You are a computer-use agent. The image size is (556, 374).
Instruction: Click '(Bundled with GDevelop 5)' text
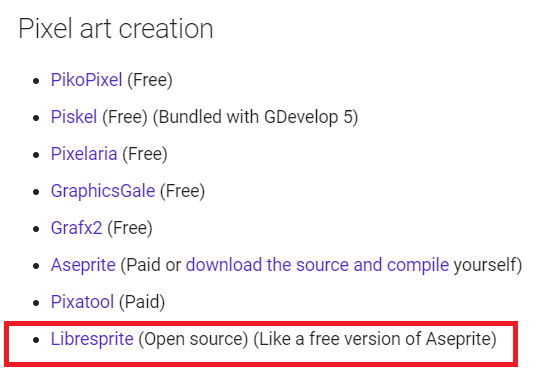(x=256, y=117)
